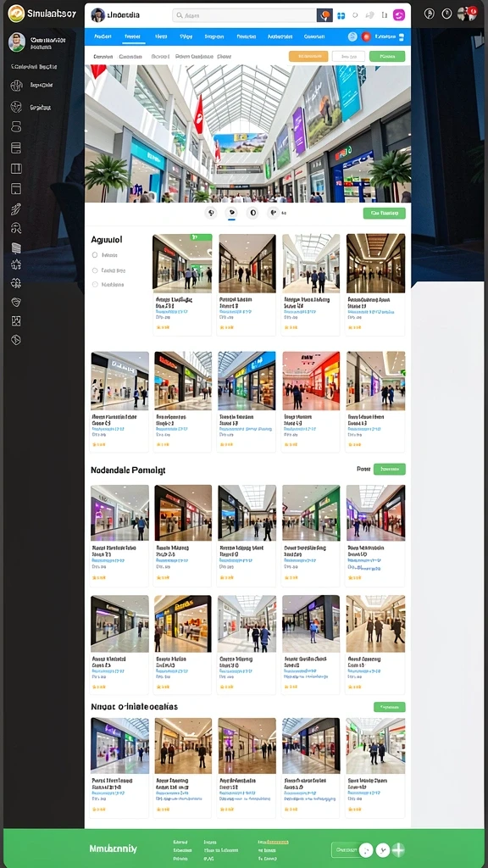Click the green button in the sub-navigation row
The image size is (488, 868).
[x=387, y=57]
